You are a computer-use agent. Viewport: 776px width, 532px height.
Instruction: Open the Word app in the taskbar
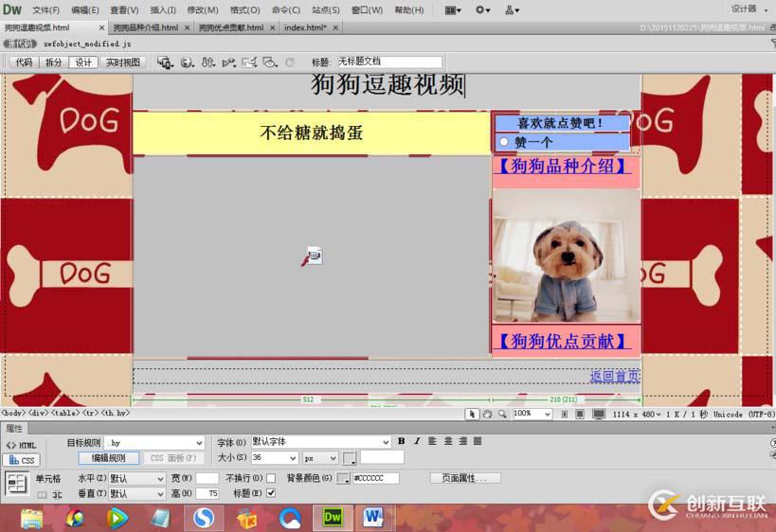point(374,518)
